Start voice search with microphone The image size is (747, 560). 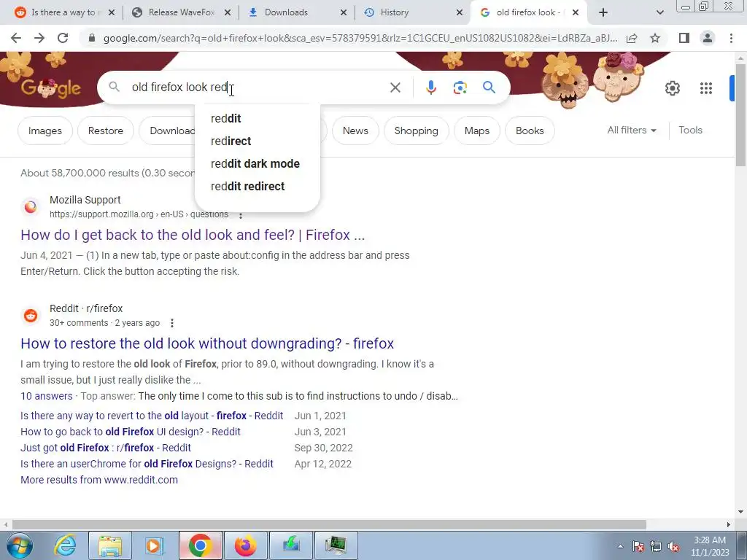pos(430,87)
